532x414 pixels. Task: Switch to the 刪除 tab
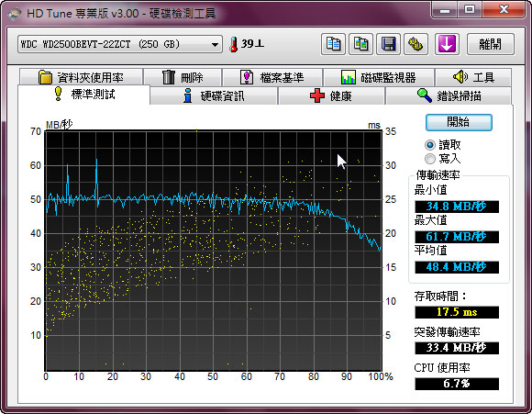pyautogui.click(x=183, y=77)
